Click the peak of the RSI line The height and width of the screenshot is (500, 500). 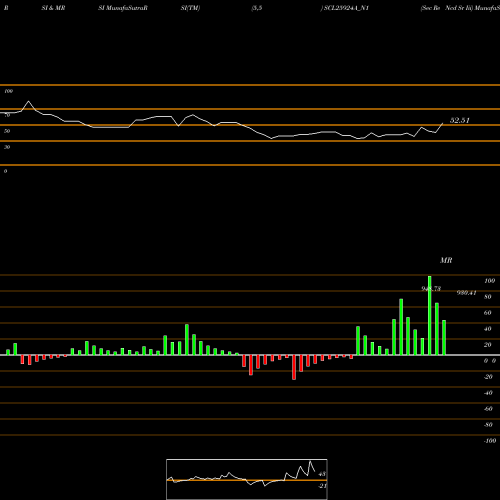[x=28, y=101]
